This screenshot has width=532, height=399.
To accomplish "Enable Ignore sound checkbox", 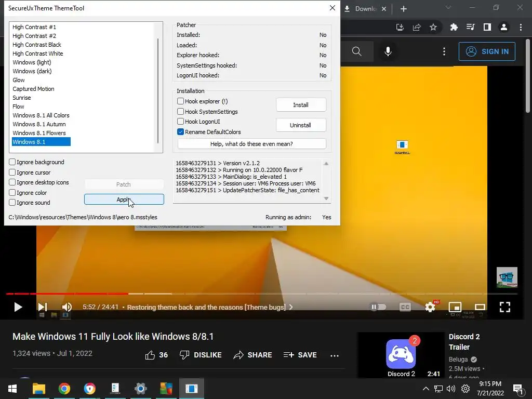I will (x=12, y=203).
